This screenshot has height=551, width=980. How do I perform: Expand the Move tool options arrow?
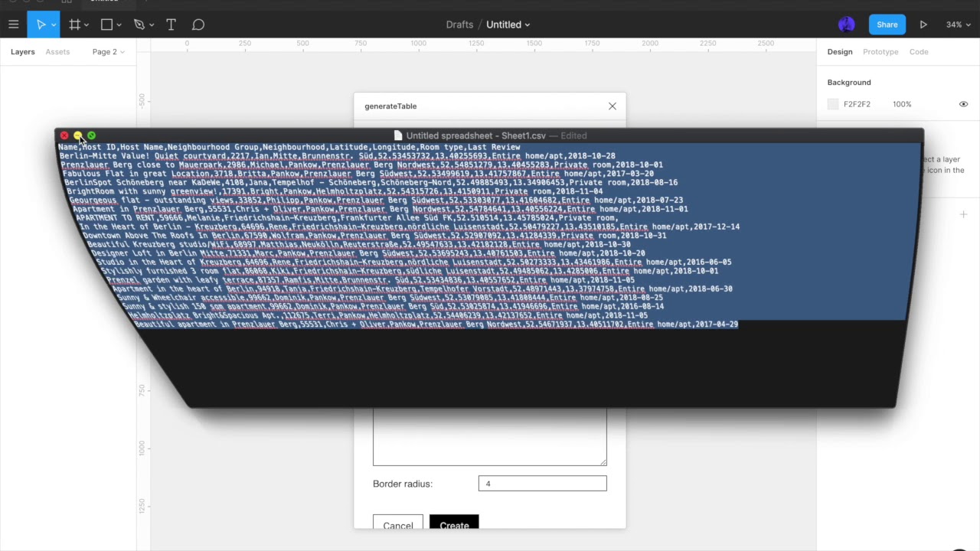(x=54, y=25)
